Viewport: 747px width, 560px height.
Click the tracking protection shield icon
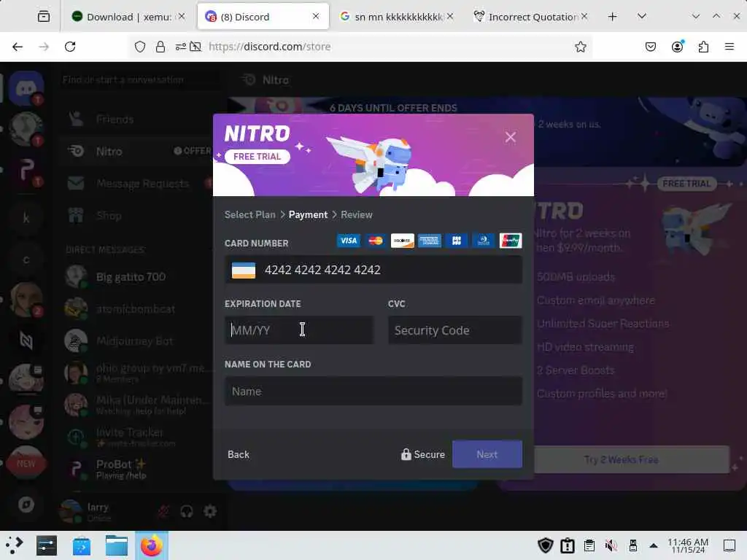(x=140, y=47)
